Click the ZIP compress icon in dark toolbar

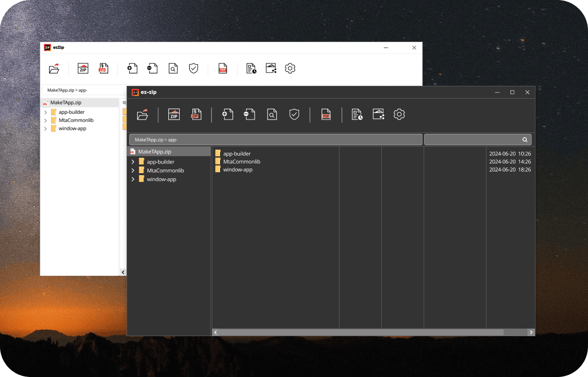tap(174, 114)
